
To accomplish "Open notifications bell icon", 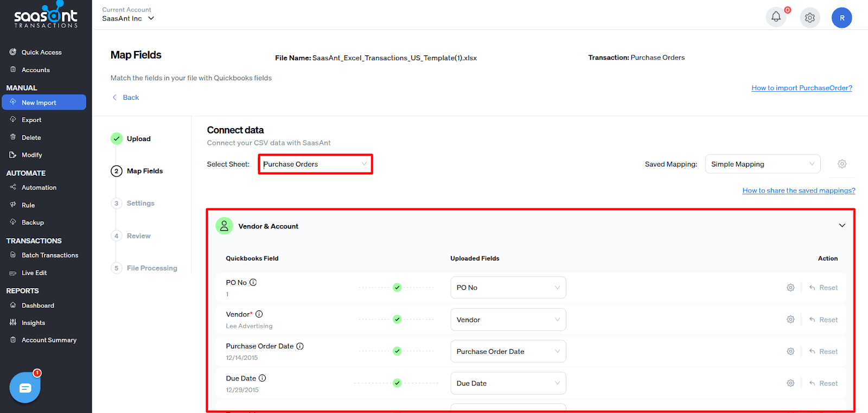I will click(776, 17).
